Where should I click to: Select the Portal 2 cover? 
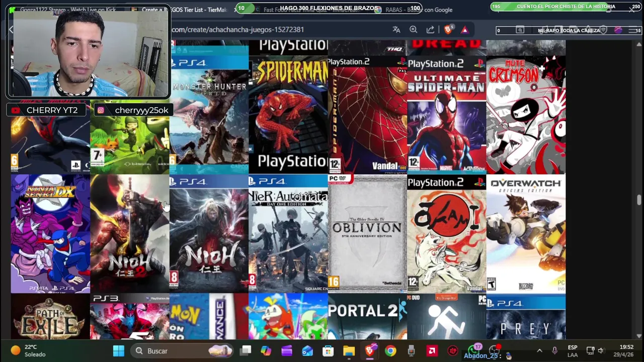367,317
